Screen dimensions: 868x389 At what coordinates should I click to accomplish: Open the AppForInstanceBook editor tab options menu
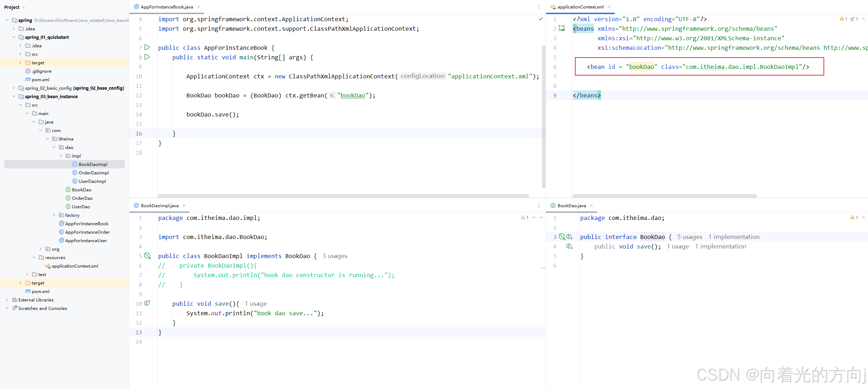click(x=539, y=7)
